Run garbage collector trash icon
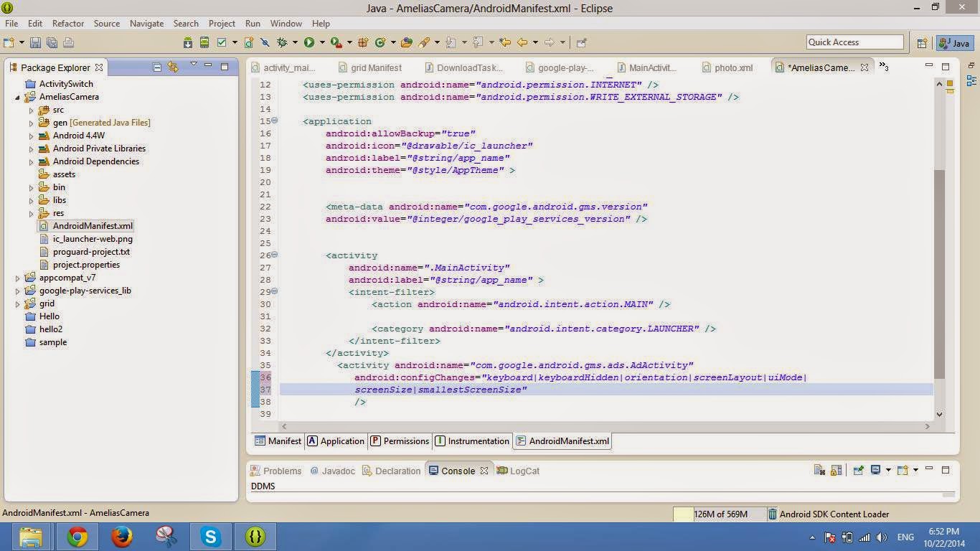Screen dimensions: 980x551 coord(772,514)
